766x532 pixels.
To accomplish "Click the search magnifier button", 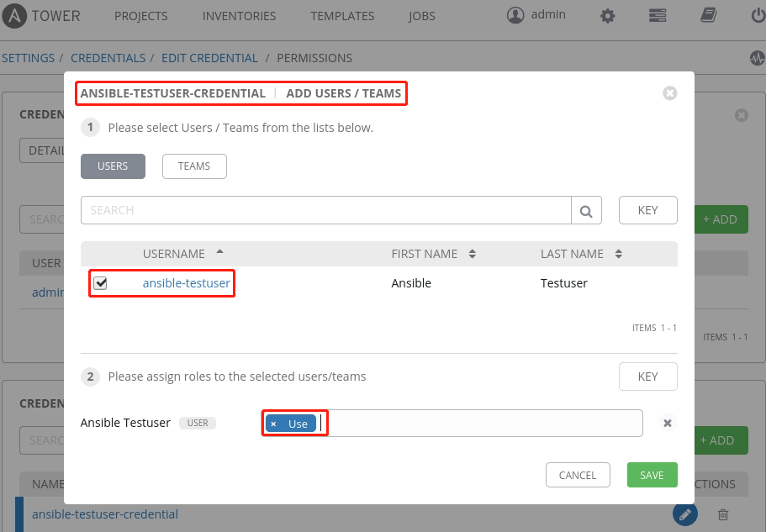I will (587, 210).
